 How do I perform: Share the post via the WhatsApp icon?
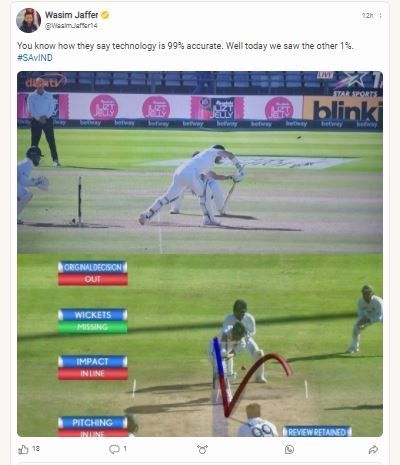point(289,450)
